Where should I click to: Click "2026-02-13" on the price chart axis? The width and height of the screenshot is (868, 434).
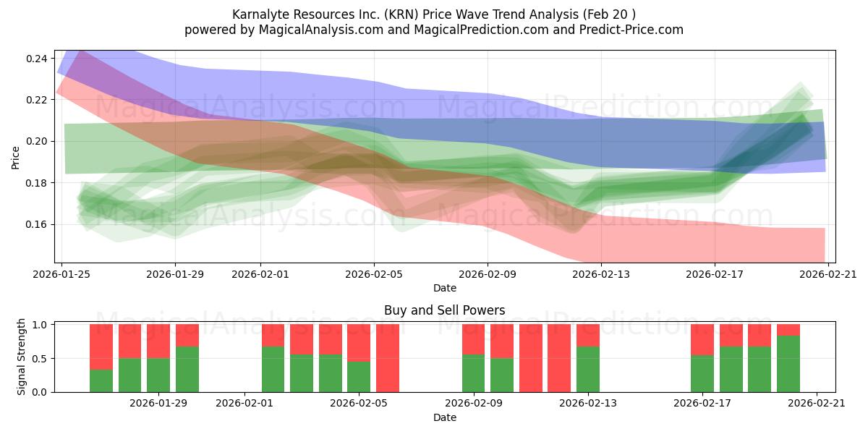(601, 274)
